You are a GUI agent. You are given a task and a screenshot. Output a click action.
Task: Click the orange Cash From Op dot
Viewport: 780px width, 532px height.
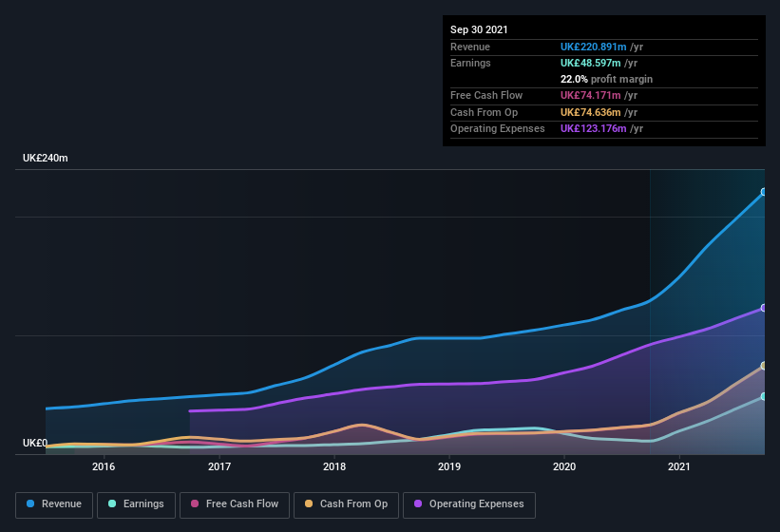[310, 503]
